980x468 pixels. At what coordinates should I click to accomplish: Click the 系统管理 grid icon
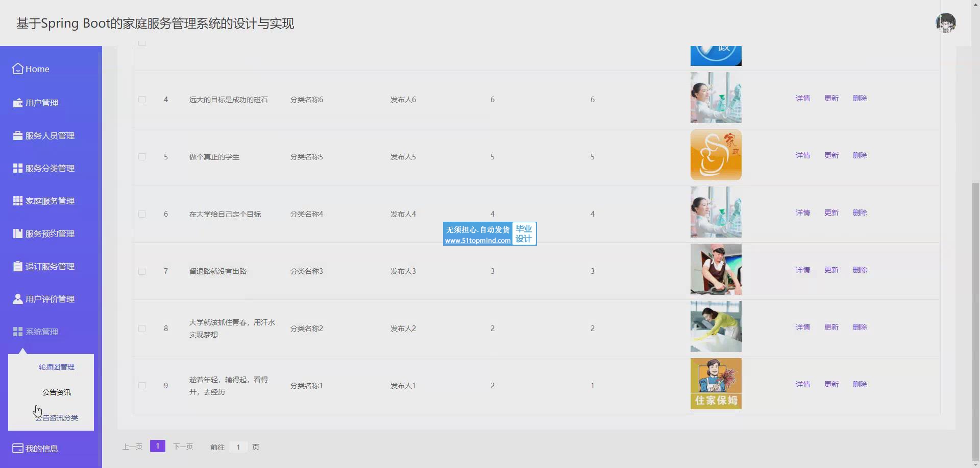click(x=18, y=332)
